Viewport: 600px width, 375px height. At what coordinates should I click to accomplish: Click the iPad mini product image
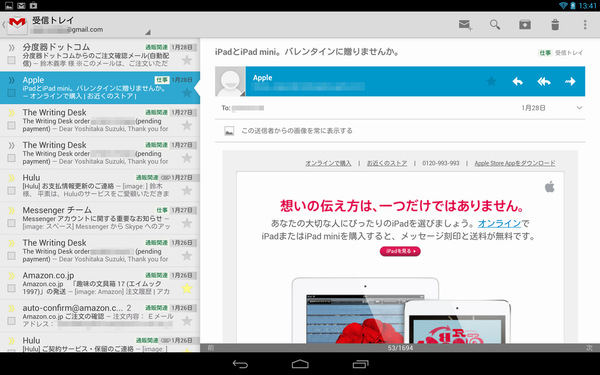tap(457, 322)
